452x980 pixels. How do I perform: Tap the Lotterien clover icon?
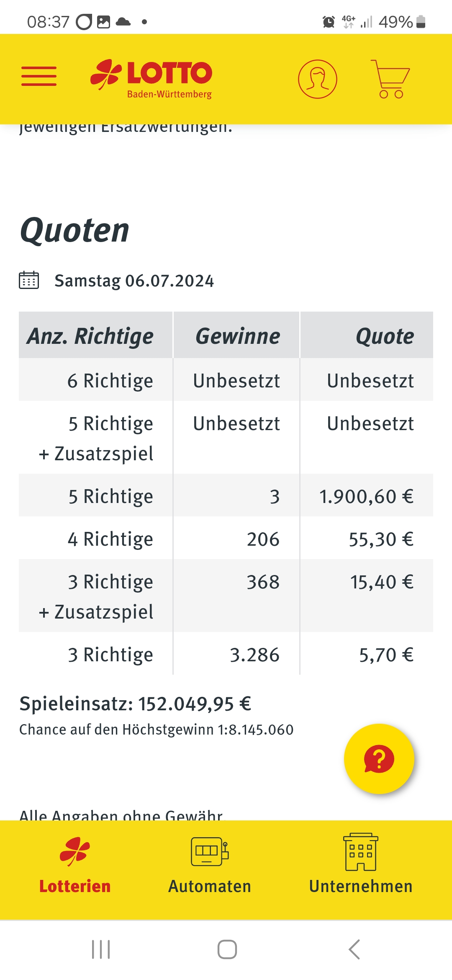(x=75, y=851)
